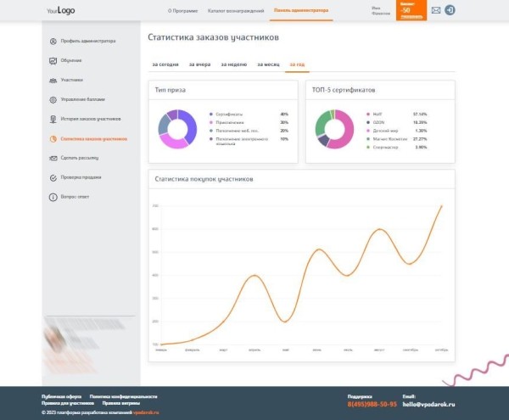Click the Сделать рассылку envelope icon
The width and height of the screenshot is (509, 420).
(53, 158)
